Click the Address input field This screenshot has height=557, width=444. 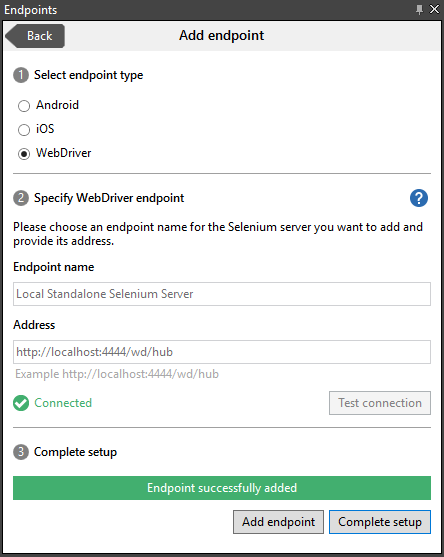click(222, 352)
